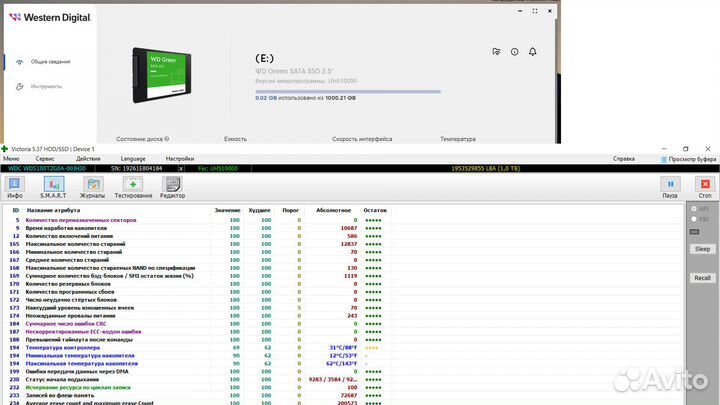Open the Действия menu
720x405 pixels.
tap(88, 158)
